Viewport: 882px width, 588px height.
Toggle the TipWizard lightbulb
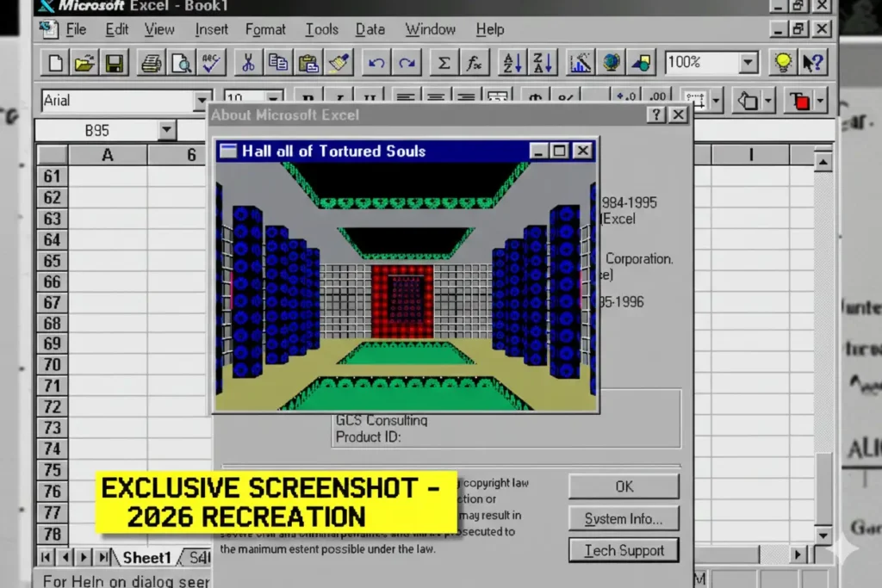782,63
